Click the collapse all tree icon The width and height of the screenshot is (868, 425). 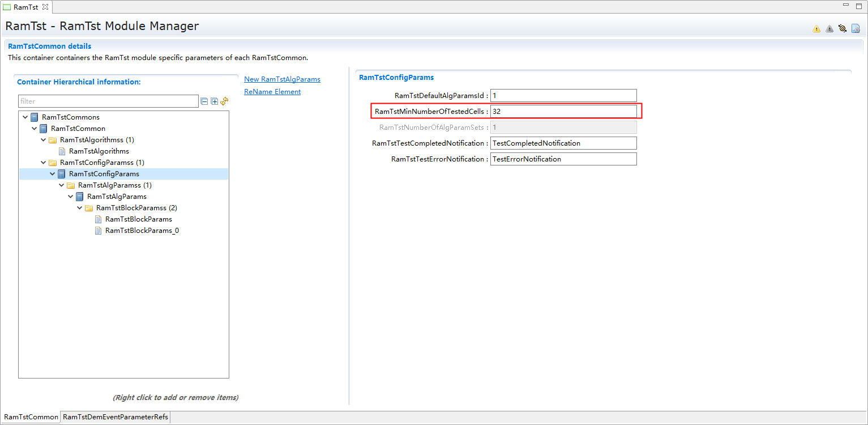pos(204,101)
